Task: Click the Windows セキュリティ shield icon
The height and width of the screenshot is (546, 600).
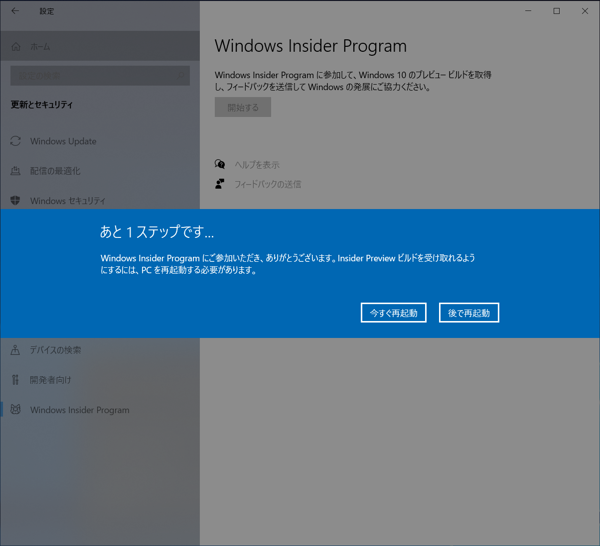Action: (16, 200)
